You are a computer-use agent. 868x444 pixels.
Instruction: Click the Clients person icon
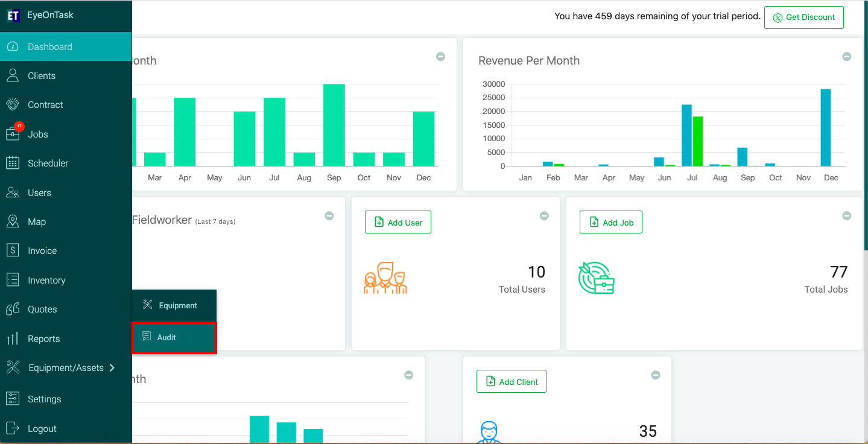[x=13, y=75]
